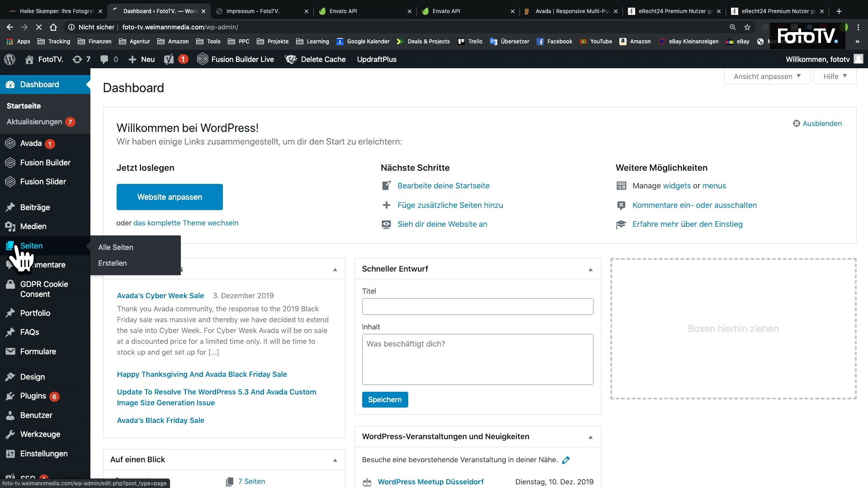Open the menus link

714,186
